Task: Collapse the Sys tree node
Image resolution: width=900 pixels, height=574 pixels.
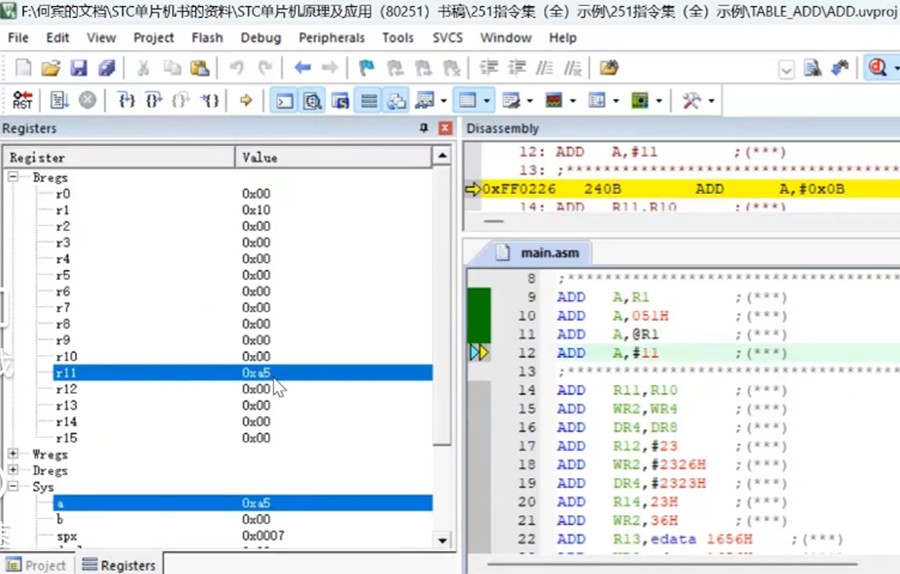Action: (x=13, y=486)
